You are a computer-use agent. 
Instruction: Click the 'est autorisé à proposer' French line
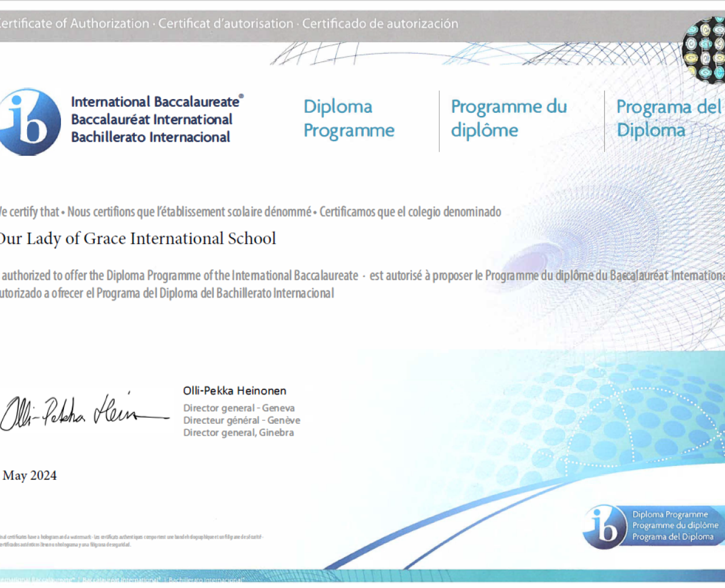click(547, 276)
